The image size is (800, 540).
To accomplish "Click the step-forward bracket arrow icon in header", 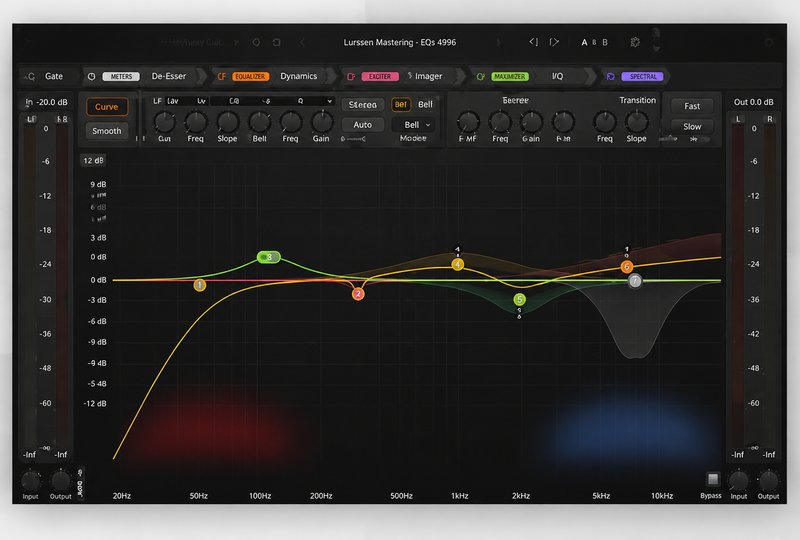I will click(554, 42).
